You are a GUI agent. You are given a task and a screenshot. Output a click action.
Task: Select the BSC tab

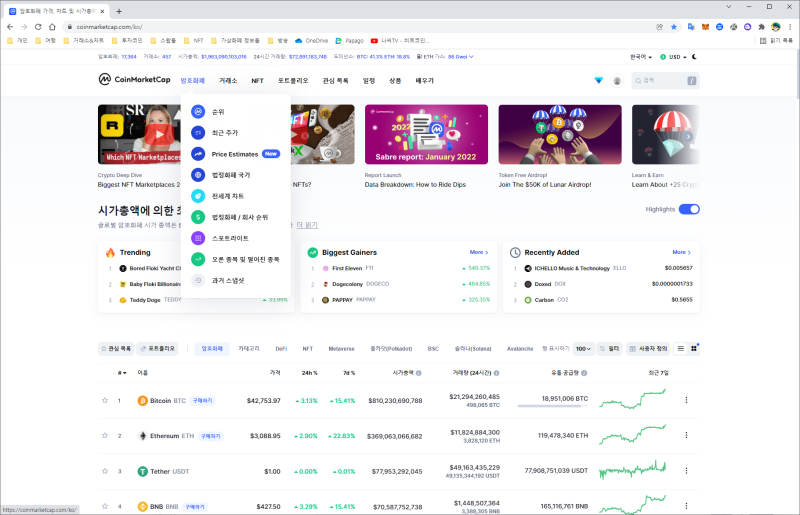pos(433,349)
